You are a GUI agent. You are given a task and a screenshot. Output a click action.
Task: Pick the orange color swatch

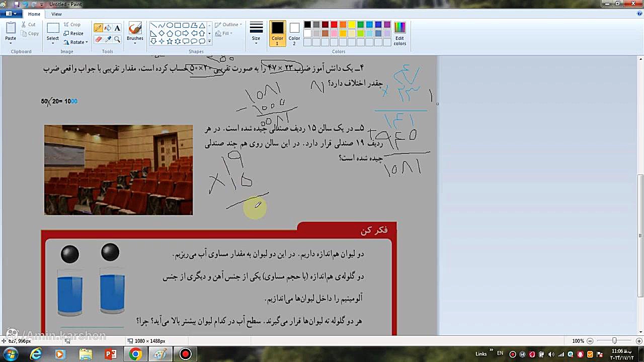coord(343,25)
